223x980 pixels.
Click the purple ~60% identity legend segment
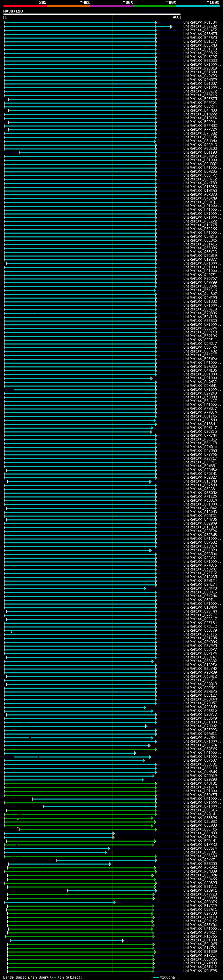tap(111, 6)
